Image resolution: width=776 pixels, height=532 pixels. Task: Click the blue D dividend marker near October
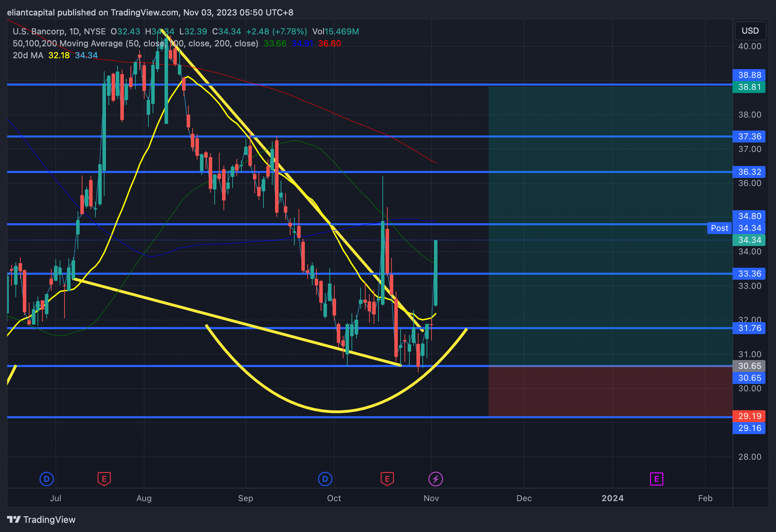click(325, 479)
